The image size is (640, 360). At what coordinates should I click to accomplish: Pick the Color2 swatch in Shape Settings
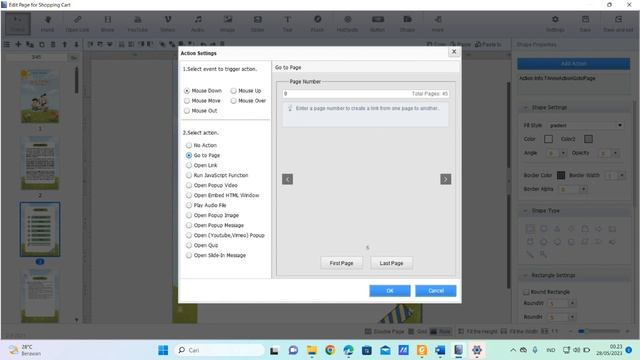(588, 139)
